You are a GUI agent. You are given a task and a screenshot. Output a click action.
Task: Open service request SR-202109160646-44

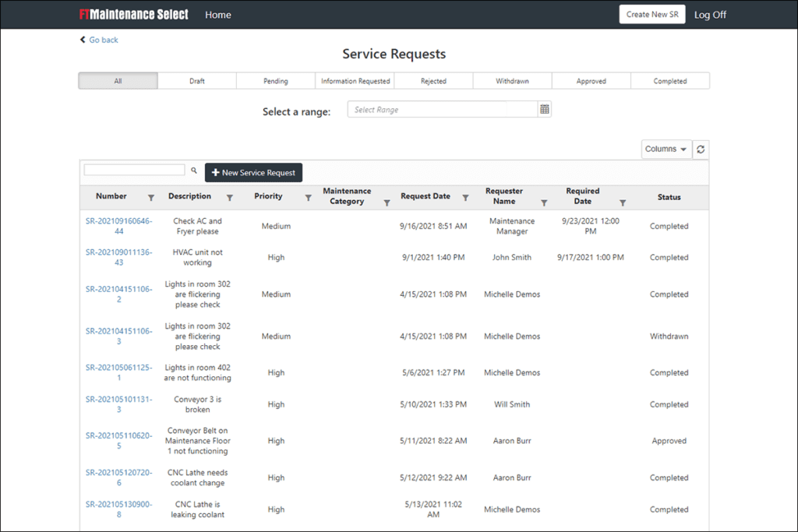(x=118, y=226)
